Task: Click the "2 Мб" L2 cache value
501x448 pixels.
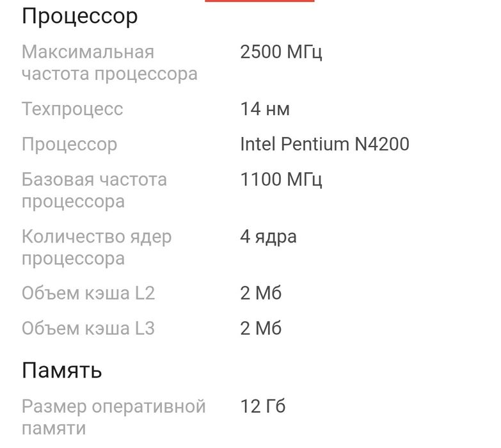Action: click(260, 294)
